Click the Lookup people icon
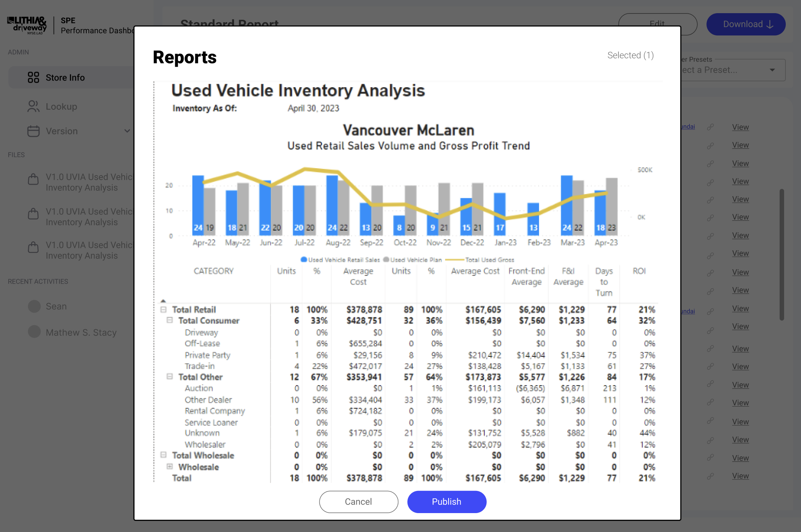Viewport: 801px width, 532px height. tap(33, 106)
